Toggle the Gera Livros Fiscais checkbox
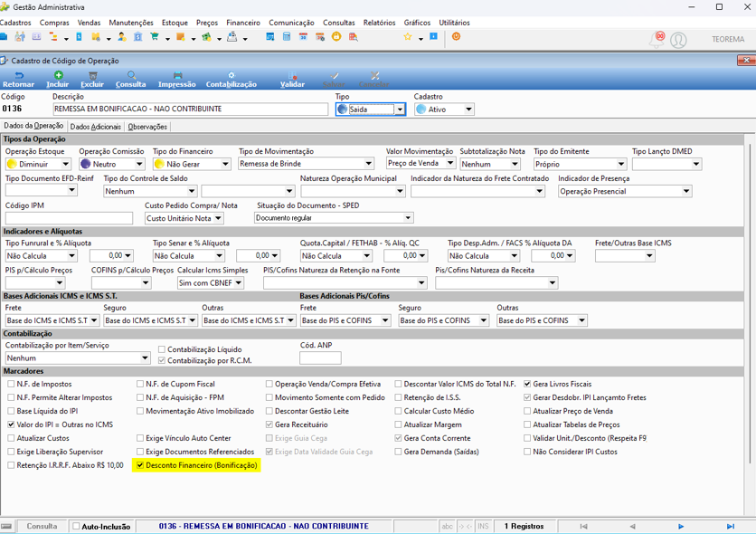 click(527, 385)
